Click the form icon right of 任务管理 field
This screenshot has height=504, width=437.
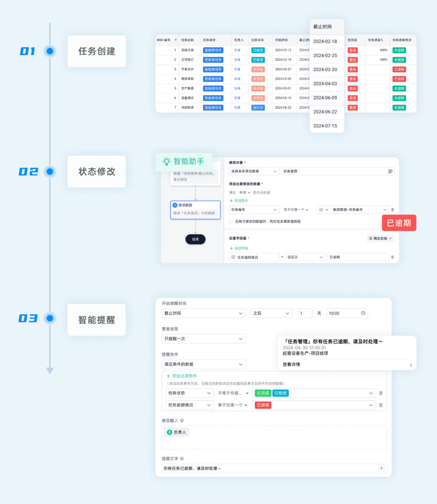tap(390, 171)
